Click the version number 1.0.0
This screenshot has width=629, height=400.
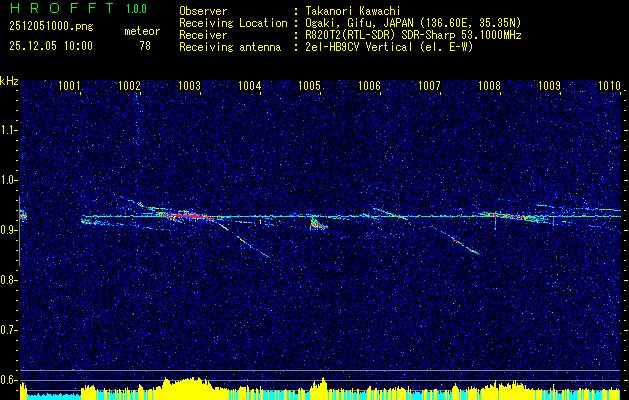coord(136,9)
